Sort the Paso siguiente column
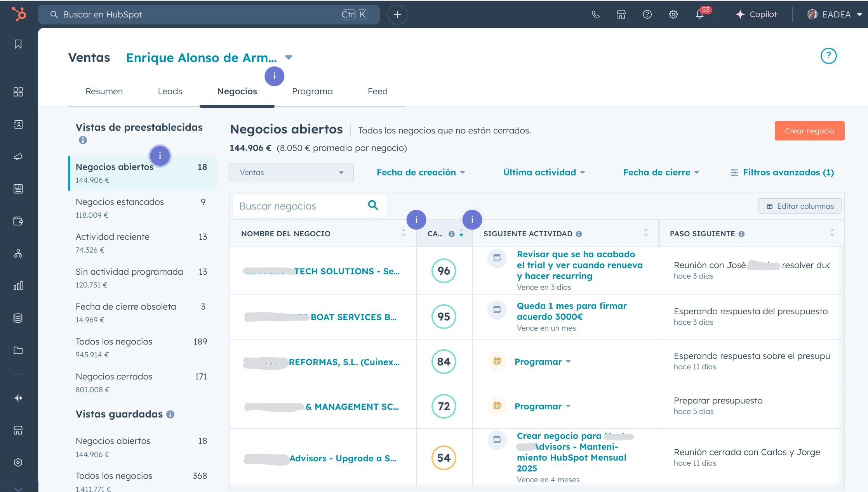The image size is (868, 492). click(832, 233)
